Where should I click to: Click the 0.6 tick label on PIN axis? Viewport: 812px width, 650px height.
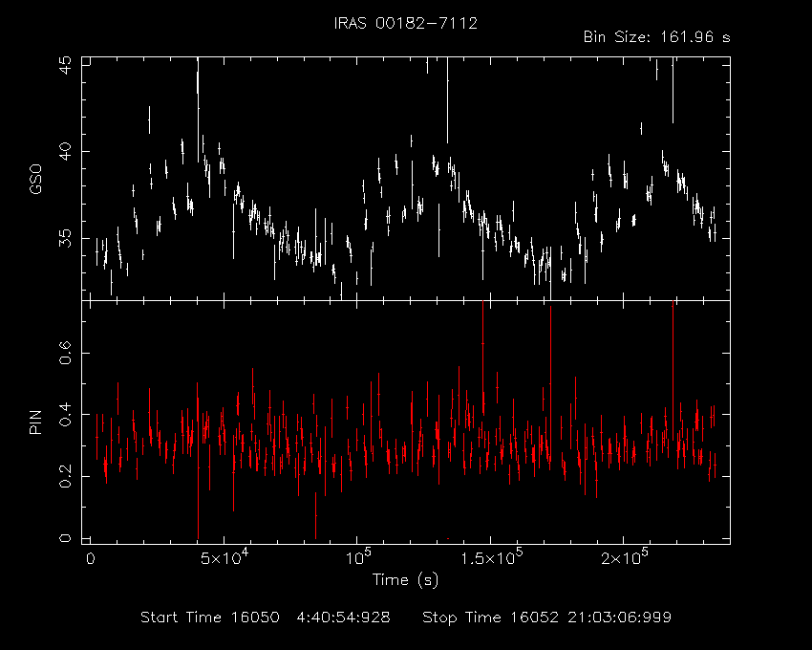click(66, 353)
